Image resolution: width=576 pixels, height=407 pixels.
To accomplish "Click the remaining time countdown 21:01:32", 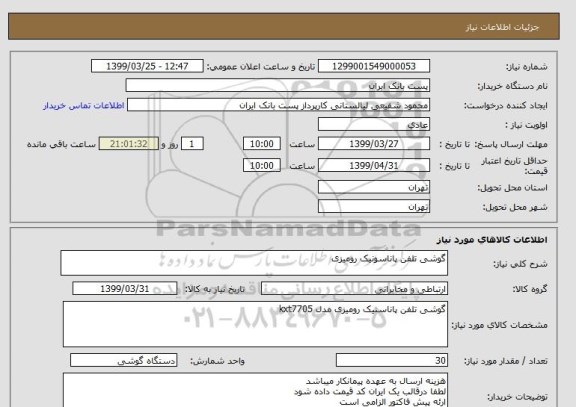I will click(129, 144).
